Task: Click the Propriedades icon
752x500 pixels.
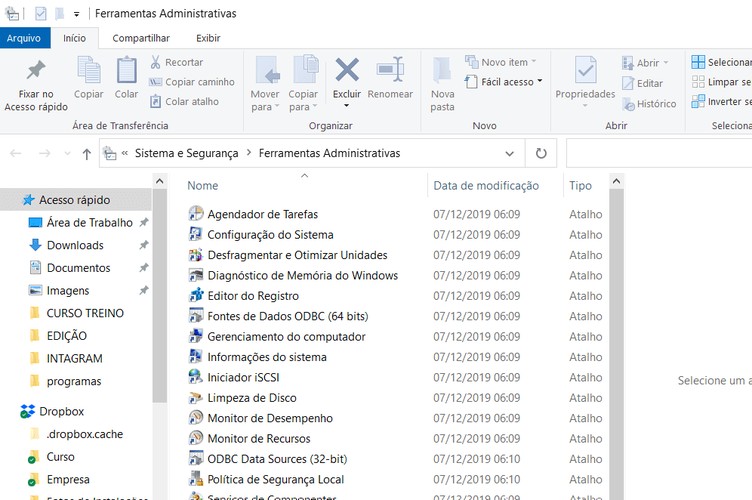Action: (x=586, y=71)
